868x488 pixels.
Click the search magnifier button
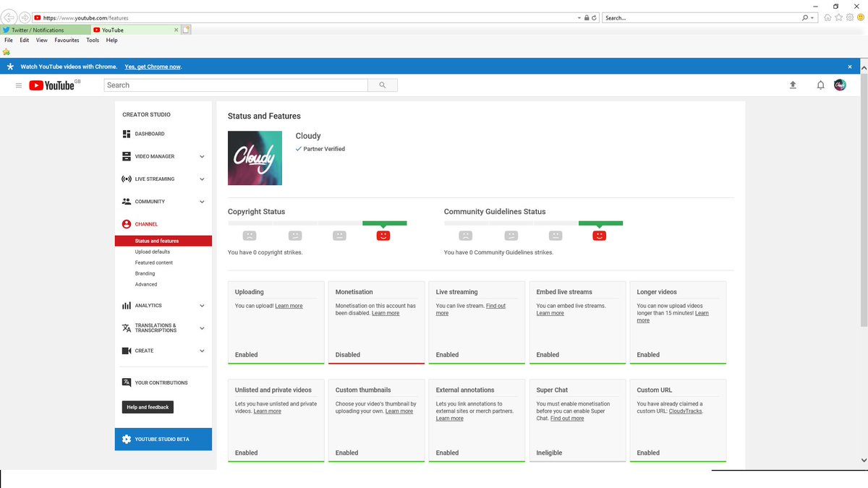click(383, 85)
